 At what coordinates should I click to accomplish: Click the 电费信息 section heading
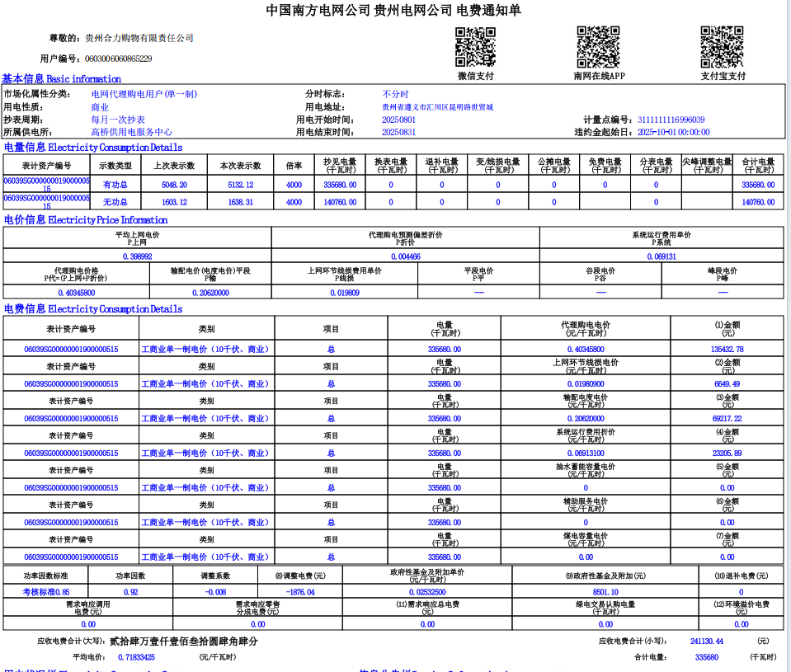(93, 309)
